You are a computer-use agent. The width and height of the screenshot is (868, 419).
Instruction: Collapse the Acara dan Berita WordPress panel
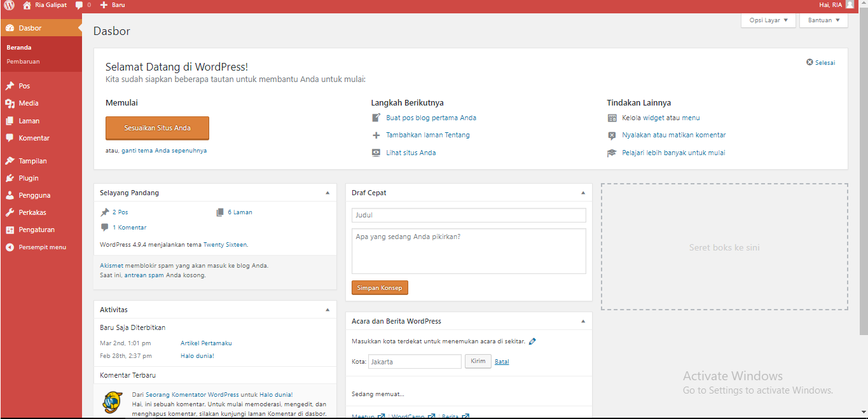(583, 321)
